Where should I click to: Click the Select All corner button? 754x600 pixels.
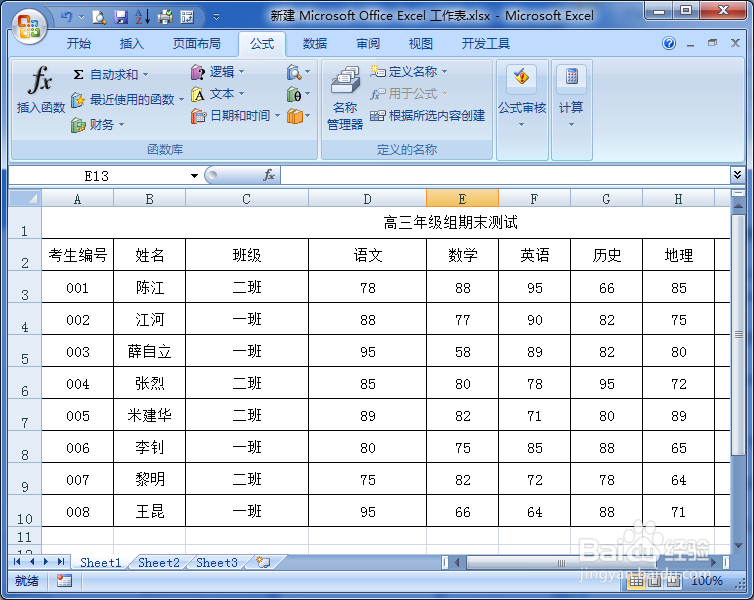25,198
